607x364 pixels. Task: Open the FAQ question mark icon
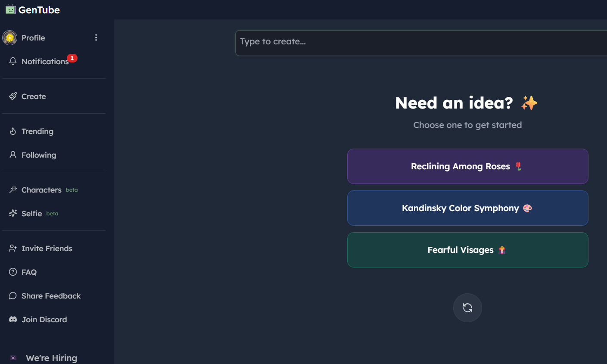pos(13,272)
